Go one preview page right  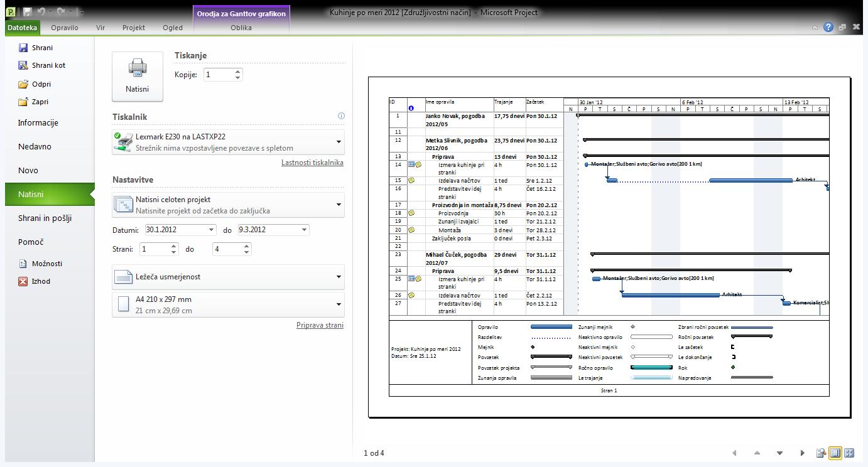point(802,453)
